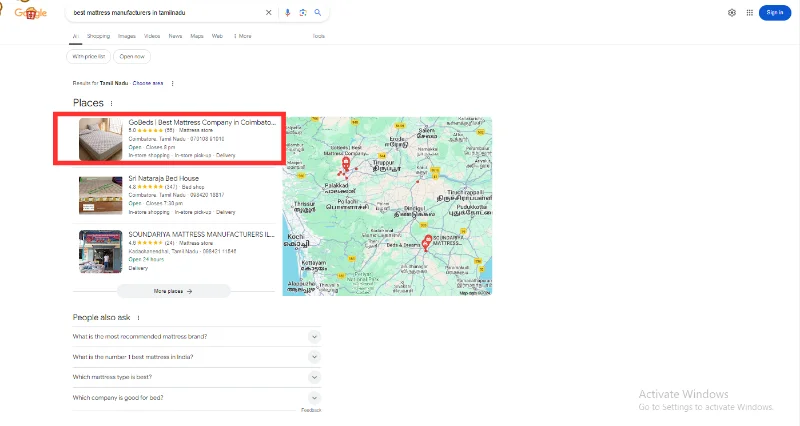Start voice search with the microphone icon

coord(287,13)
